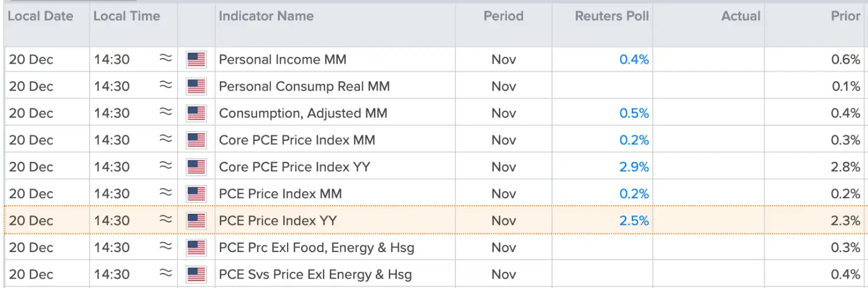Click the 0.4% poll value for Personal Income MM
The height and width of the screenshot is (288, 868).
point(634,60)
